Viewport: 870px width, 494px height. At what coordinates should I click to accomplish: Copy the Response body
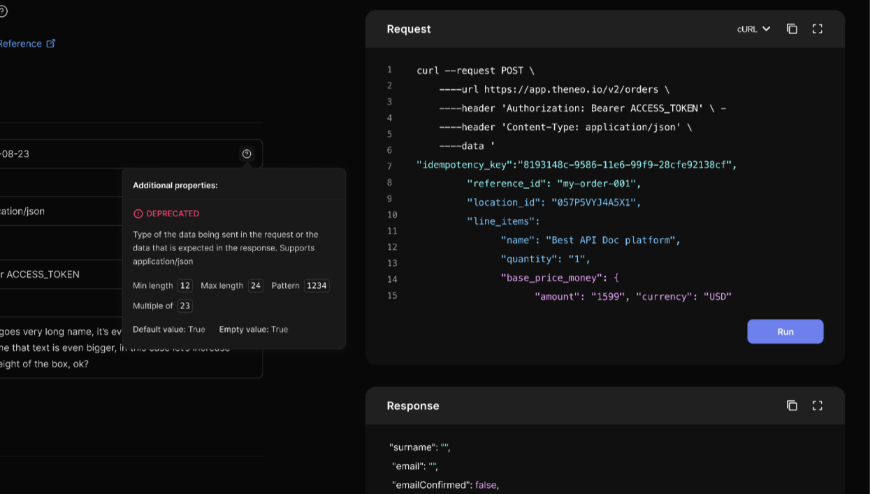(x=792, y=406)
